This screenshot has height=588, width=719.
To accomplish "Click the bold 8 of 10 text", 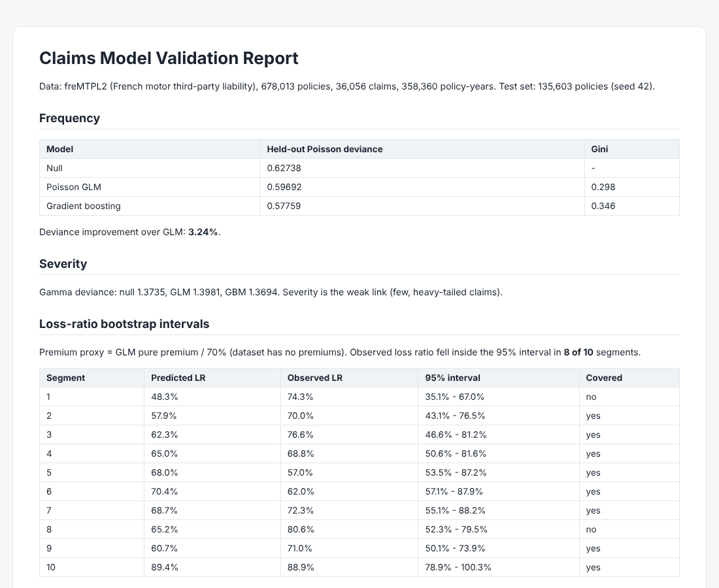I will pyautogui.click(x=578, y=352).
